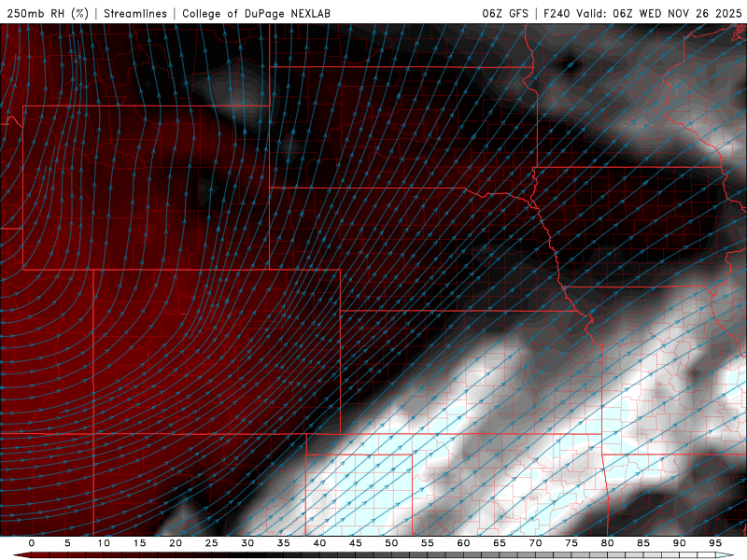Select the '70' label on the color scale
The image size is (747, 560).
click(x=535, y=543)
